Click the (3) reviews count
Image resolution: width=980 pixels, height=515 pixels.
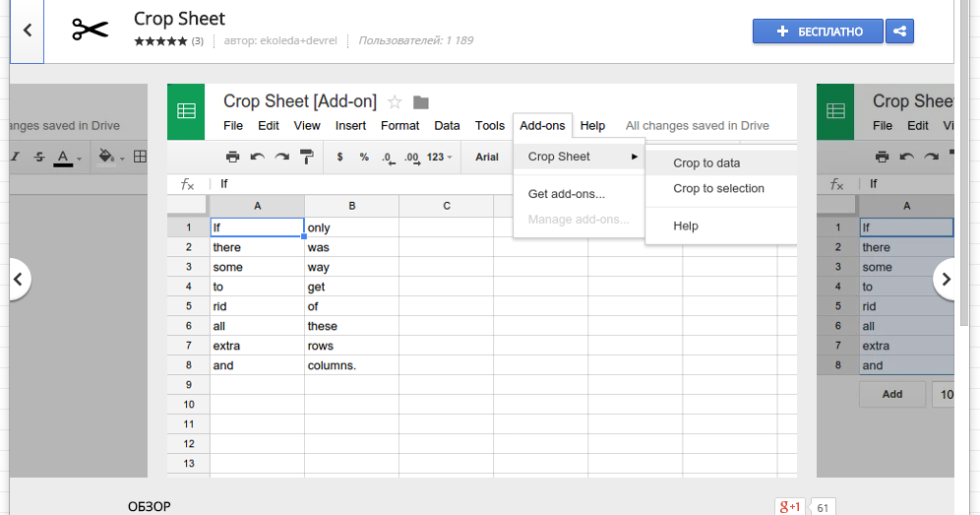coord(197,41)
